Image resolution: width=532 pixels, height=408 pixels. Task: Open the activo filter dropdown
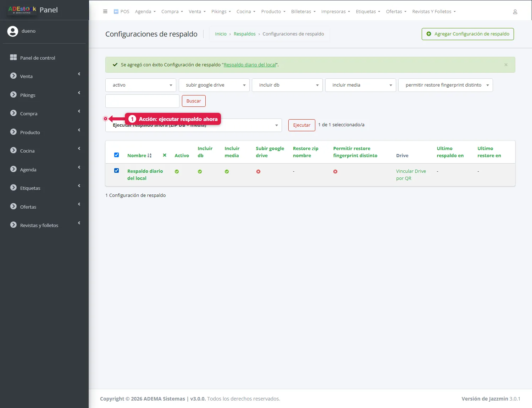pos(141,85)
